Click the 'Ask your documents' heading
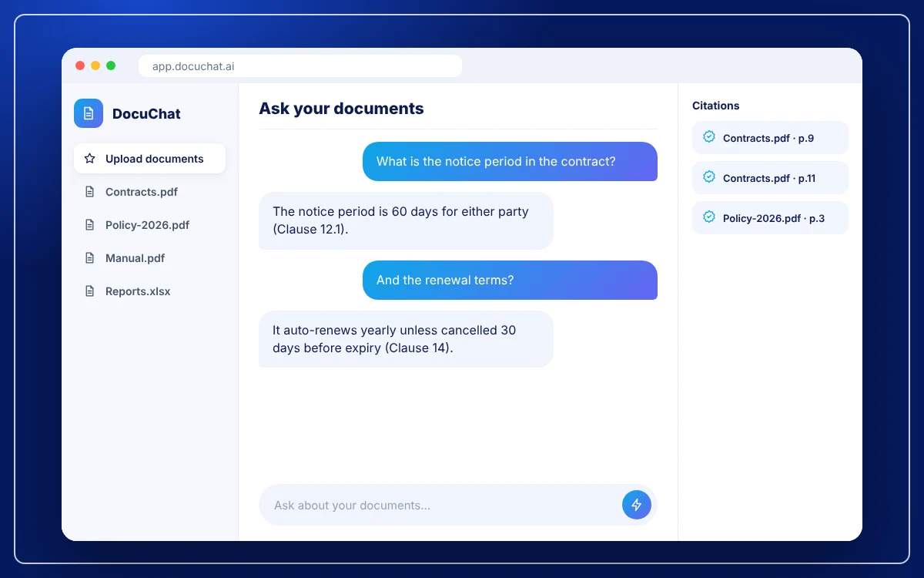The width and height of the screenshot is (924, 578). pyautogui.click(x=341, y=109)
